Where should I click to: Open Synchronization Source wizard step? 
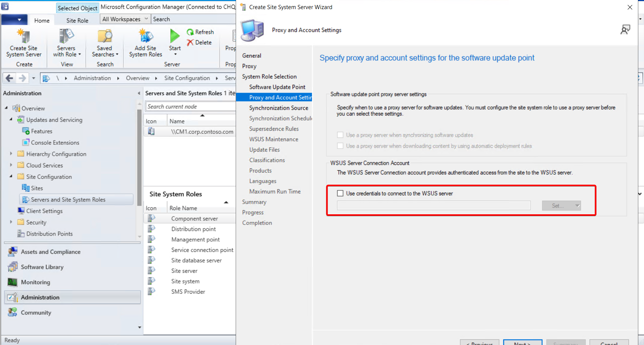(279, 108)
